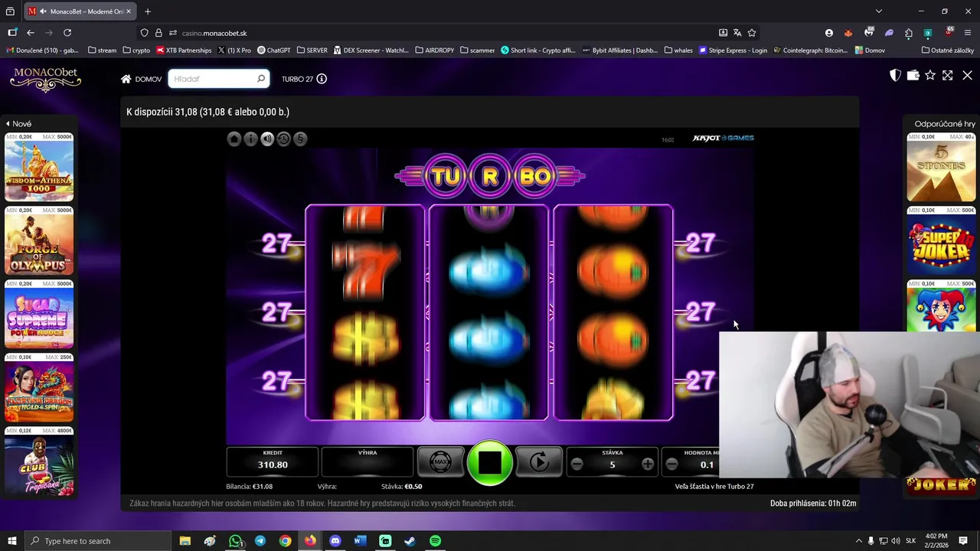Collapse the Nové games sidebar
Screen dimensions: 980x551
(x=18, y=124)
